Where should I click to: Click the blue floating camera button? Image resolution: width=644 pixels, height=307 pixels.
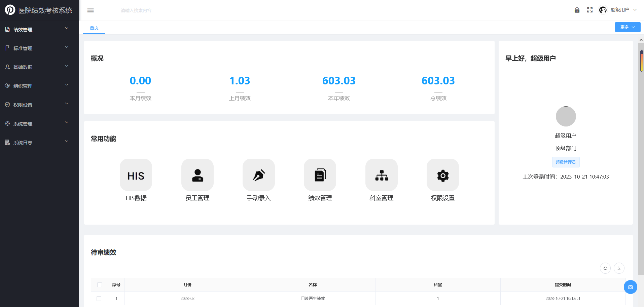point(631,287)
